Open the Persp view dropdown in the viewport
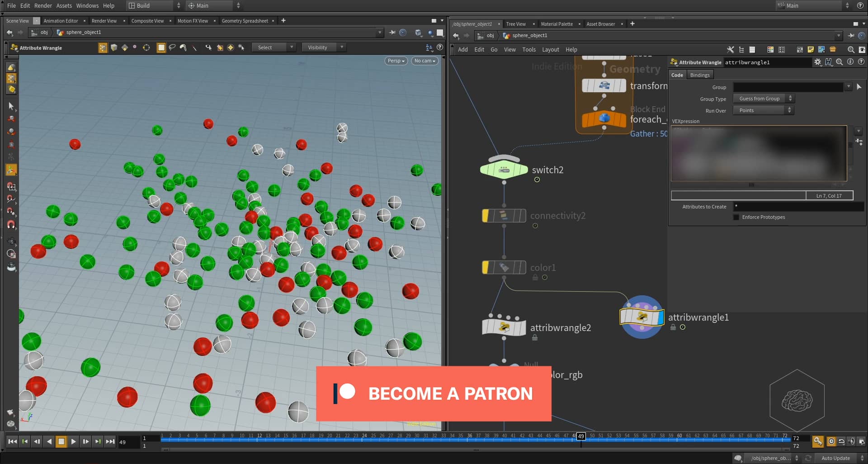Image resolution: width=868 pixels, height=464 pixels. [x=395, y=61]
